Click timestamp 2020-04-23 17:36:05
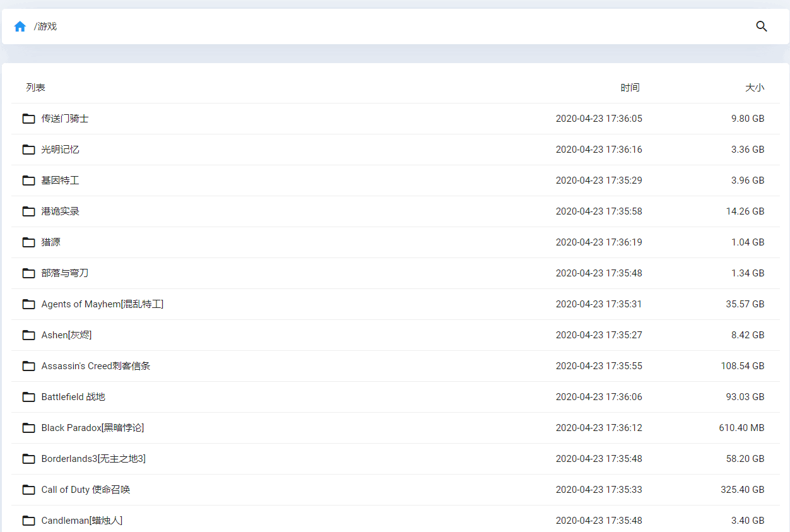The height and width of the screenshot is (532, 790). (x=599, y=119)
